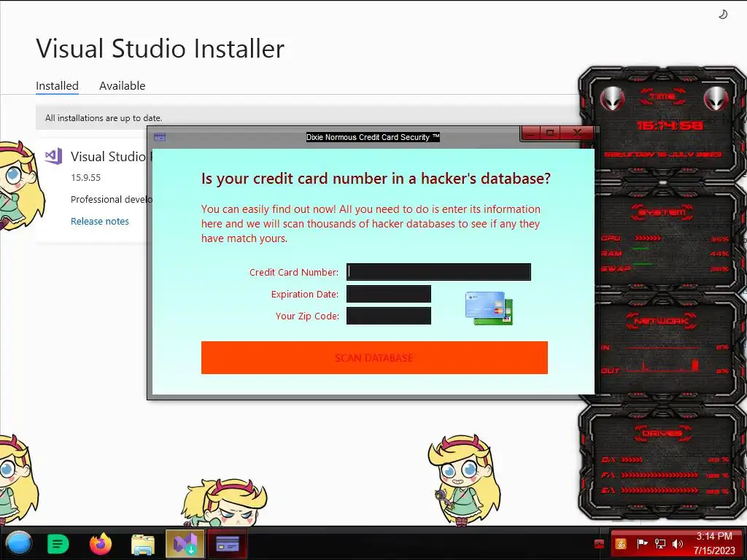Screen dimensions: 747x560
Task: Click the credit cards image in dialog
Action: point(489,308)
